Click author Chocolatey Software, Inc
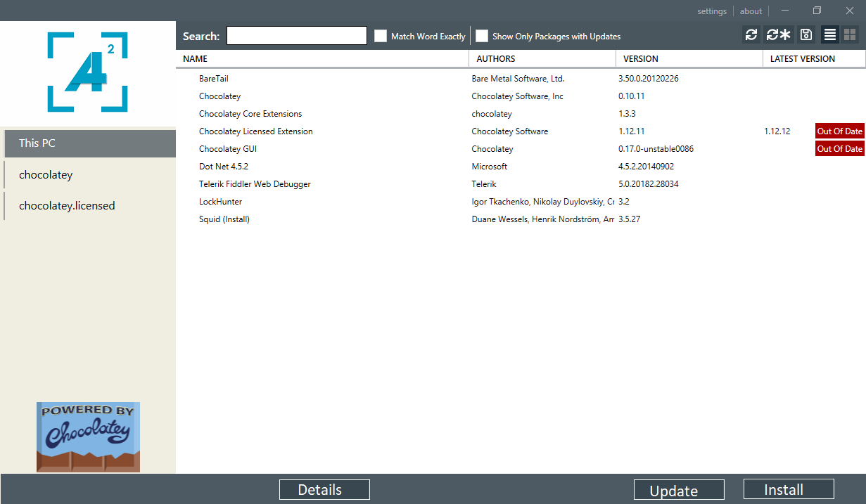This screenshot has height=504, width=866. (x=517, y=96)
